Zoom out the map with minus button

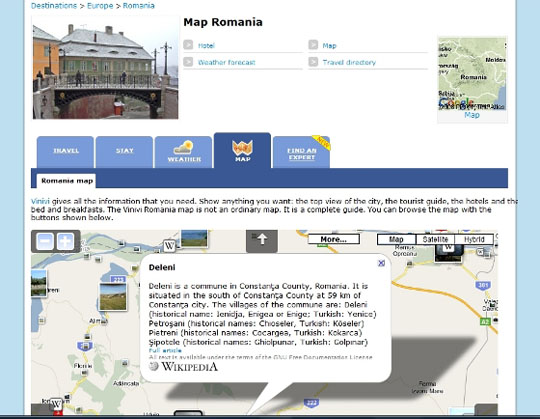45,241
